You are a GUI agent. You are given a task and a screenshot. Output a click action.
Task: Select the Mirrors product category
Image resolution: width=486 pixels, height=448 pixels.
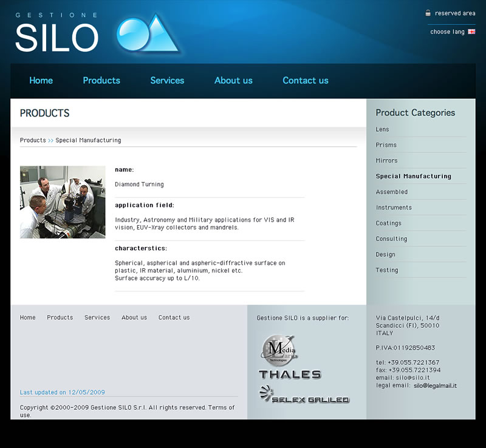tap(386, 160)
